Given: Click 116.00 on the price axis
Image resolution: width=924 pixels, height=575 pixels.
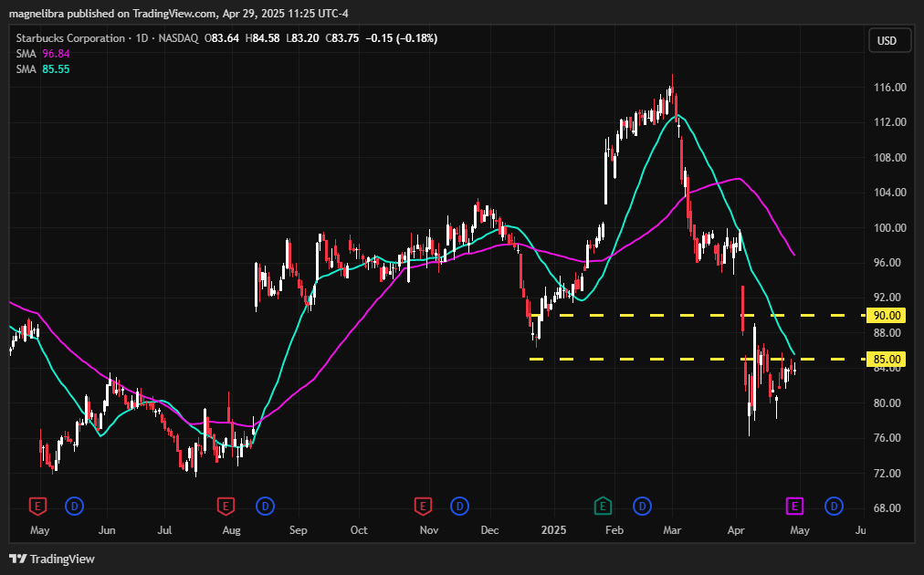Looking at the screenshot, I should 890,88.
